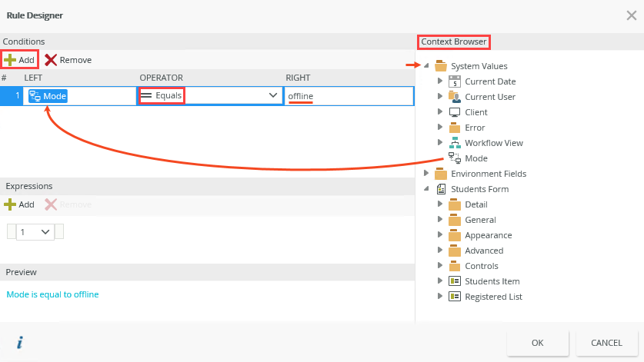Click the Current User icon
The image size is (644, 362).
click(x=454, y=97)
